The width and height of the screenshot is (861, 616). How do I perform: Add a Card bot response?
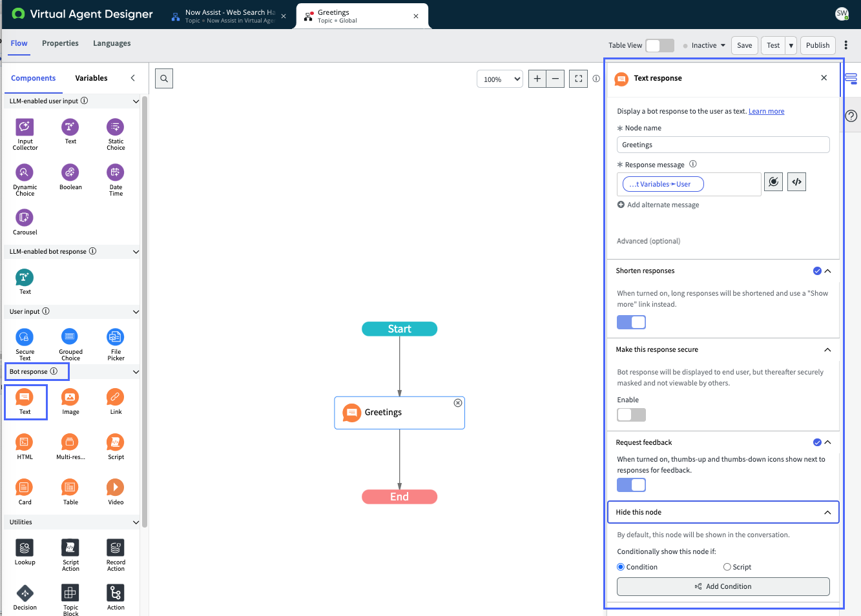tap(25, 493)
